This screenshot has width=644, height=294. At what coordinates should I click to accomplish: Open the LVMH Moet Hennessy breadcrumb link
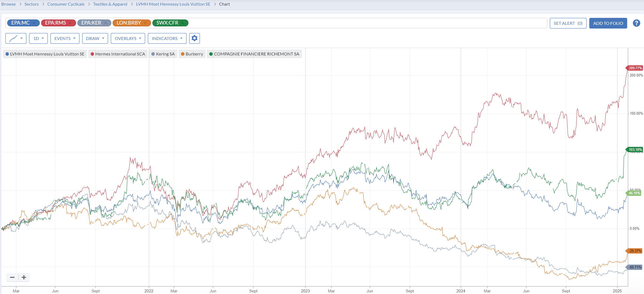pyautogui.click(x=173, y=4)
